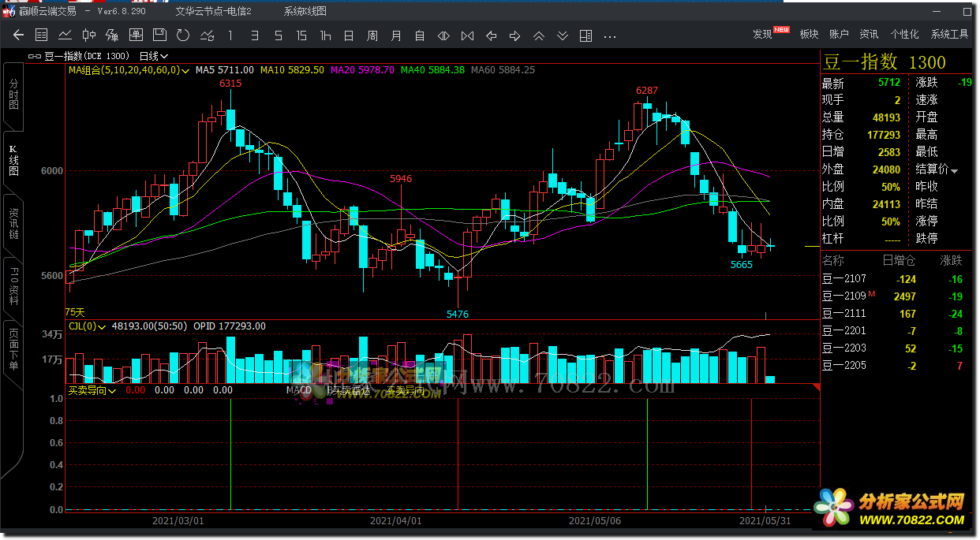Viewport: 980px width, 540px height.
Task: Select the 1h period button
Action: 325,35
